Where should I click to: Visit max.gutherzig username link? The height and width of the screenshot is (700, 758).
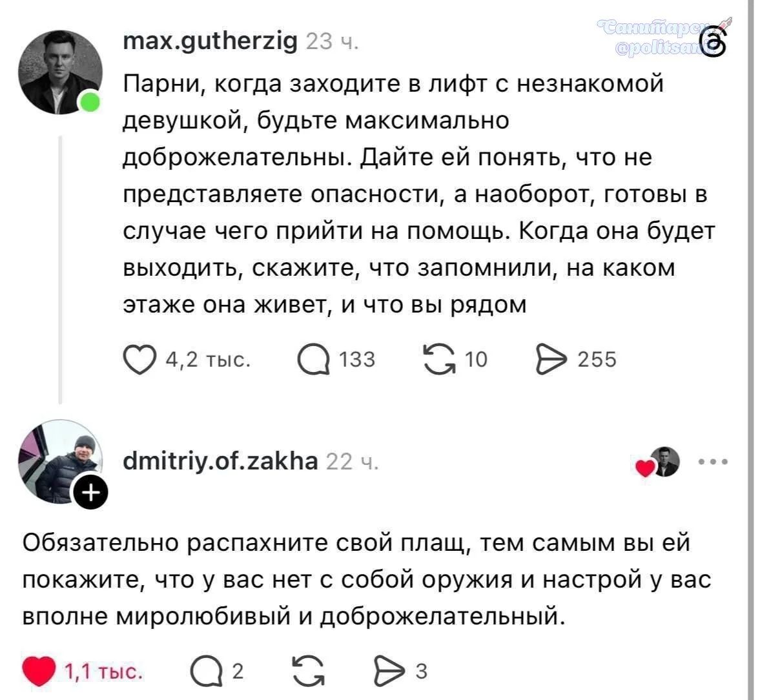(x=210, y=42)
